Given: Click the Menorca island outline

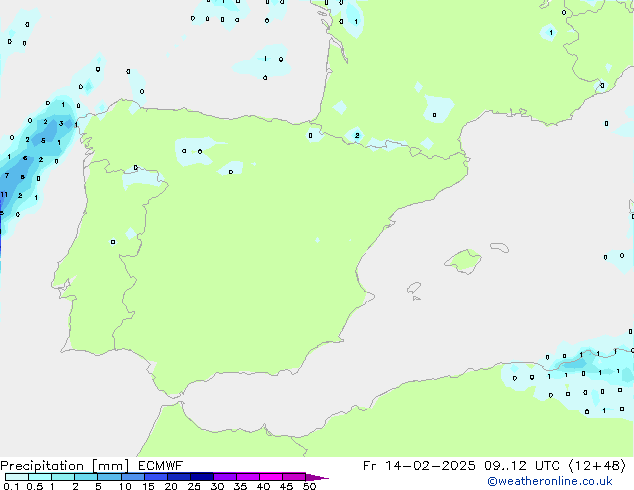Looking at the screenshot, I should click(x=499, y=247).
